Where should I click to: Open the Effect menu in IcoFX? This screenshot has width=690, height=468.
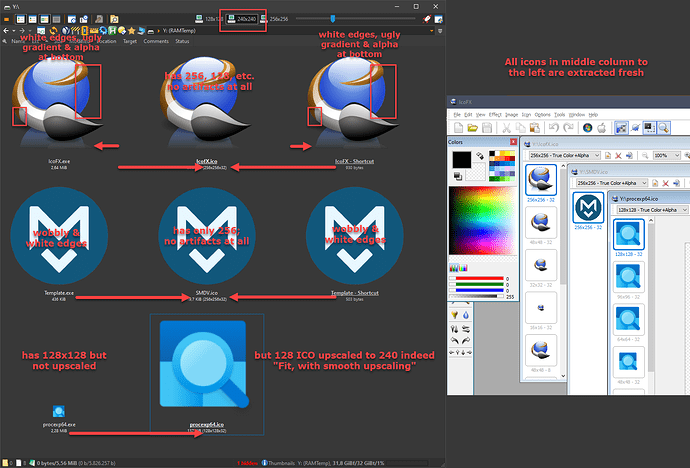(x=495, y=114)
